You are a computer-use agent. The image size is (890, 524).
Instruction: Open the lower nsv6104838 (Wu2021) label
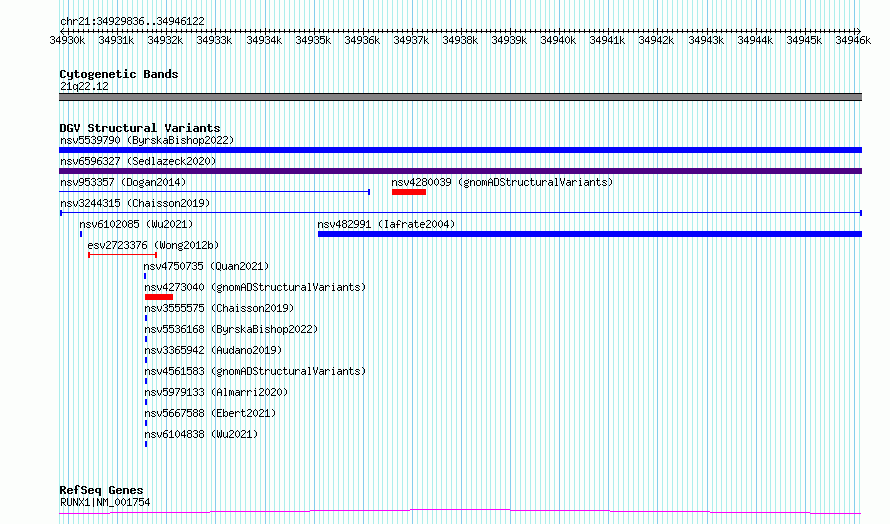pyautogui.click(x=201, y=434)
